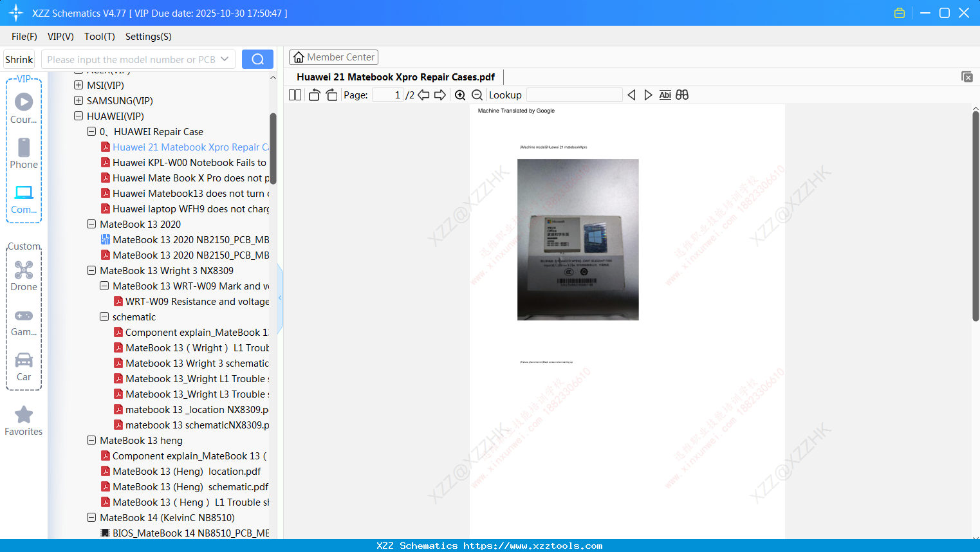Rotate the PDF page clockwise
The image size is (980, 552).
click(331, 95)
